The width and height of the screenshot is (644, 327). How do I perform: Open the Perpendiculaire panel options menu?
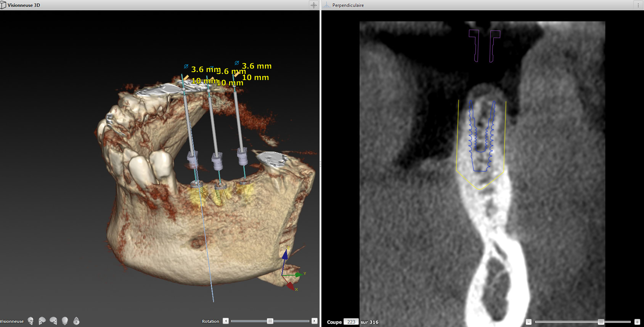coord(638,5)
